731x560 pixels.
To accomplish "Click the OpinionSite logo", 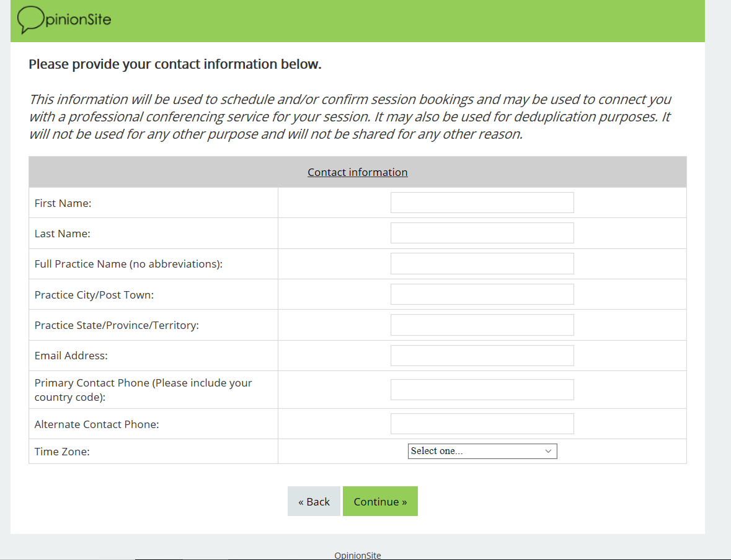I will click(x=64, y=20).
